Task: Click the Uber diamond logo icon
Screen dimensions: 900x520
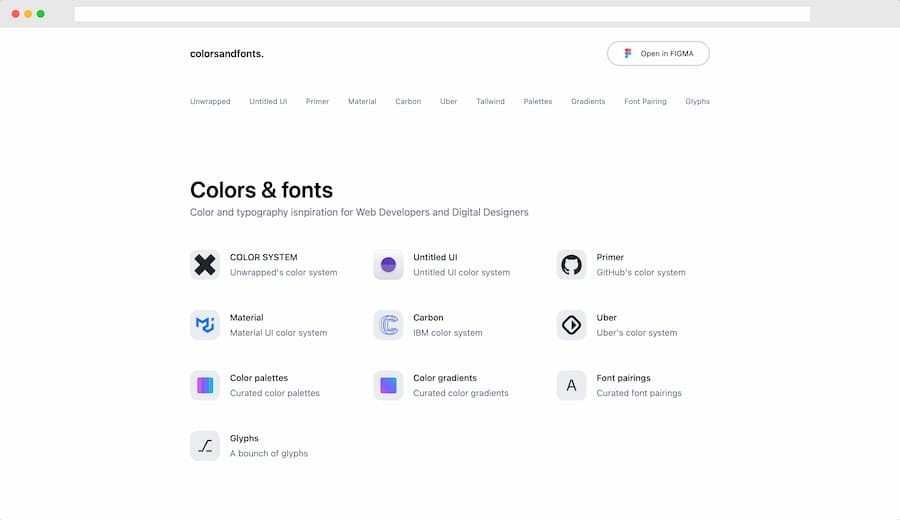Action: pyautogui.click(x=571, y=325)
